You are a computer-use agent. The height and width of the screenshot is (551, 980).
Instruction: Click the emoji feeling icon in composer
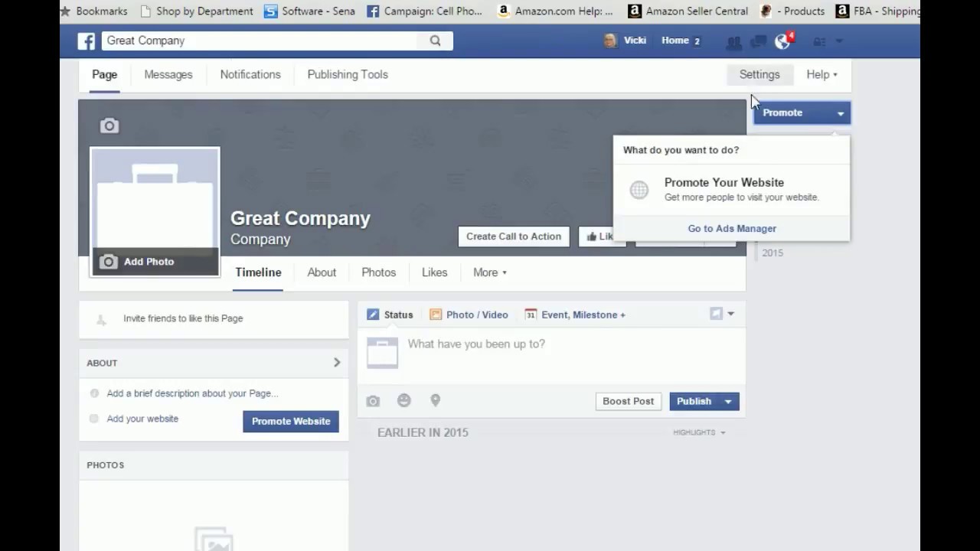[x=404, y=400]
